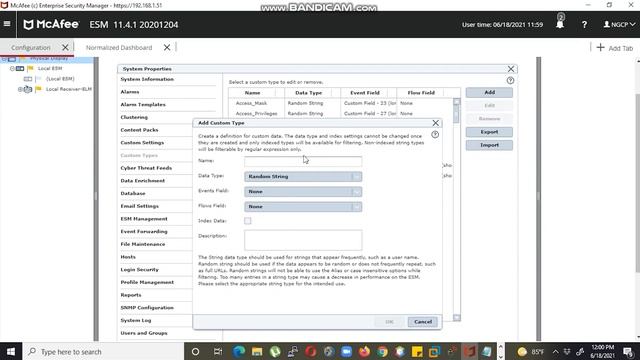640x360 pixels.
Task: Sort by the Name column header
Action: tap(252, 93)
